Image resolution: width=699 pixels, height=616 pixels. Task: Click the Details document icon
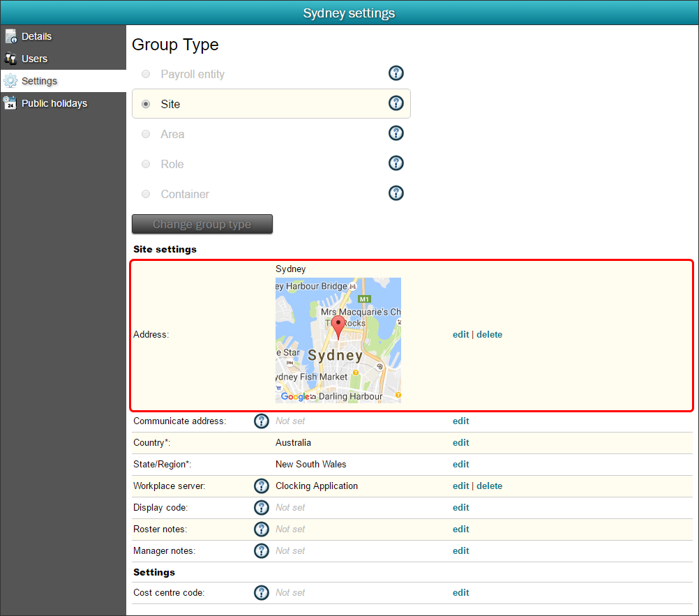coord(10,36)
